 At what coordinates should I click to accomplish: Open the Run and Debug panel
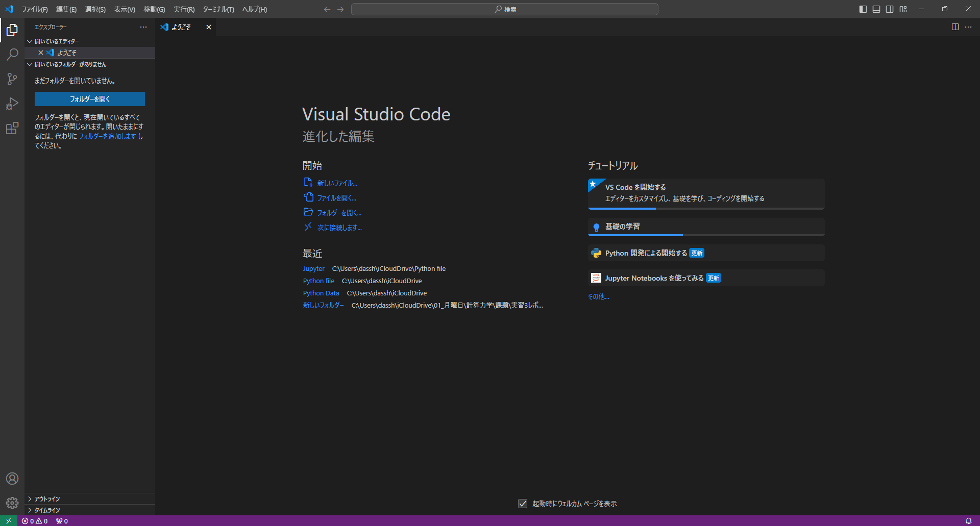(x=12, y=104)
